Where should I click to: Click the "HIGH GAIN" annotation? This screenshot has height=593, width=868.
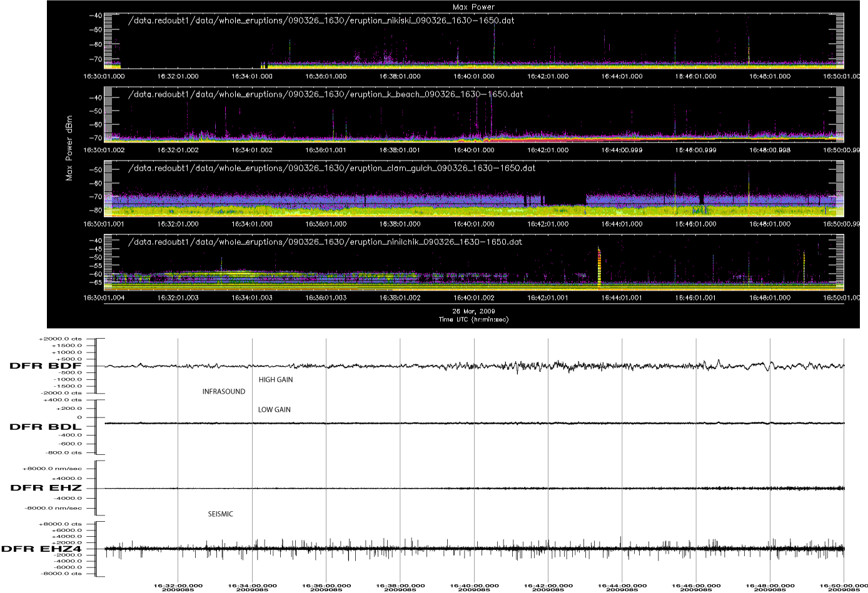tap(276, 380)
